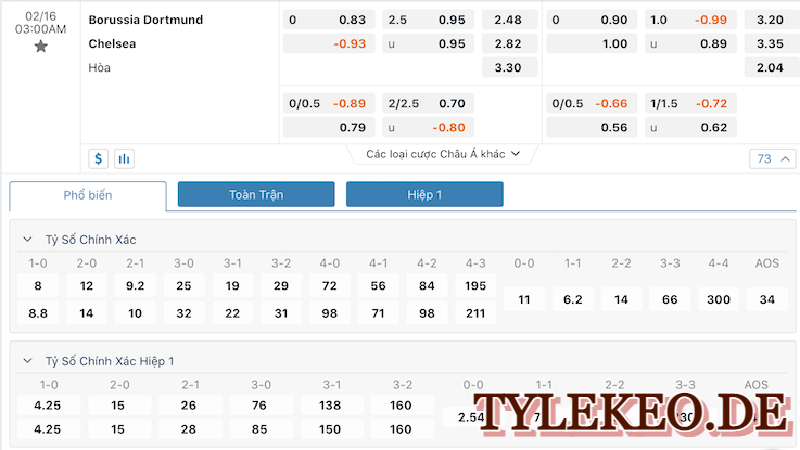This screenshot has width=800, height=450.
Task: Select first-half Chelsea handicap 1.00
Action: pos(591,44)
